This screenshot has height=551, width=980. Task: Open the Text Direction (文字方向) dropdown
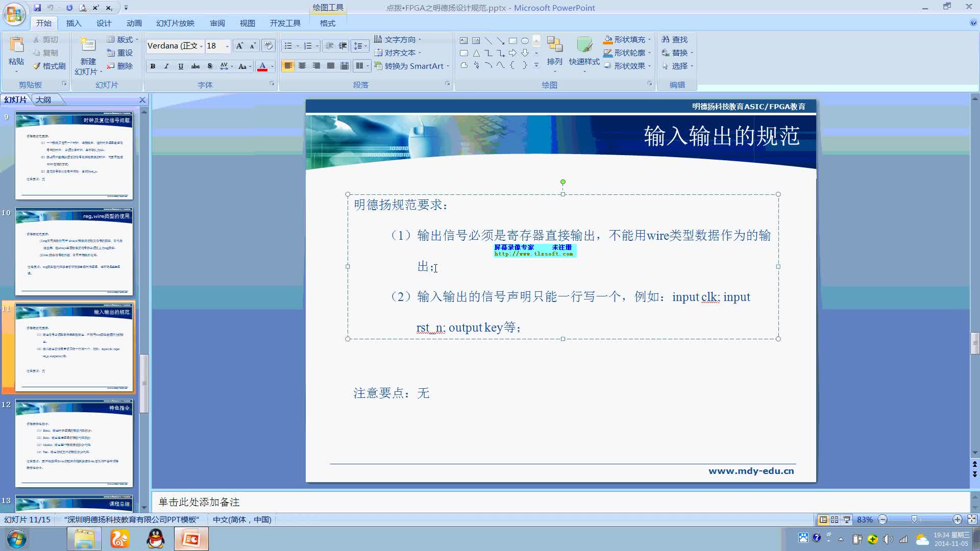point(398,39)
